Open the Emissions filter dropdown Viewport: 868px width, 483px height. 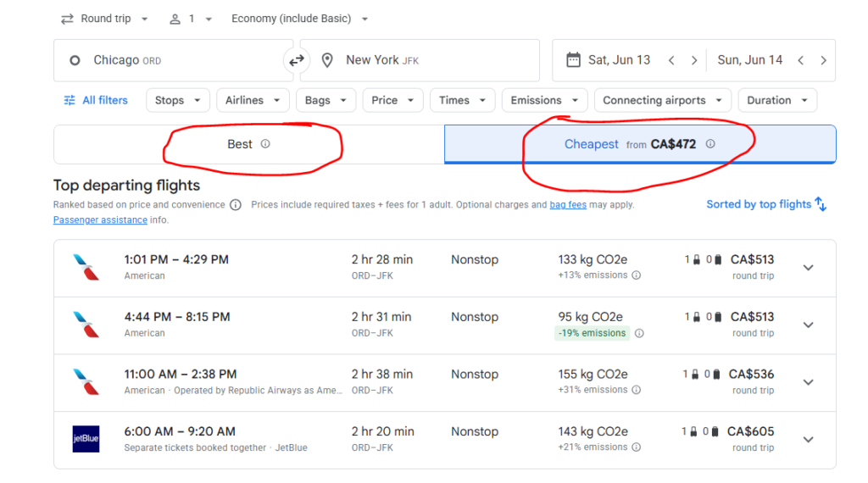544,100
